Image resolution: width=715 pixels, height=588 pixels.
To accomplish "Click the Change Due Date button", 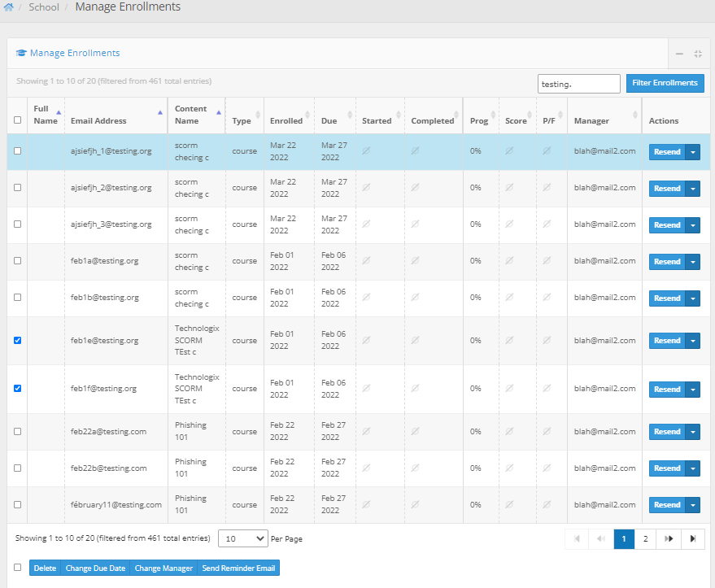I will coord(95,568).
